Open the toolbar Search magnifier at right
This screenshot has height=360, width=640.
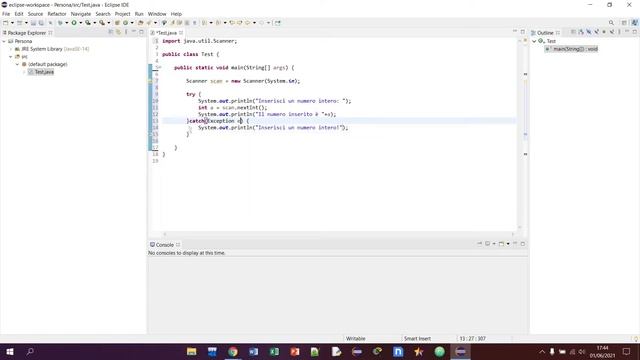(x=611, y=23)
